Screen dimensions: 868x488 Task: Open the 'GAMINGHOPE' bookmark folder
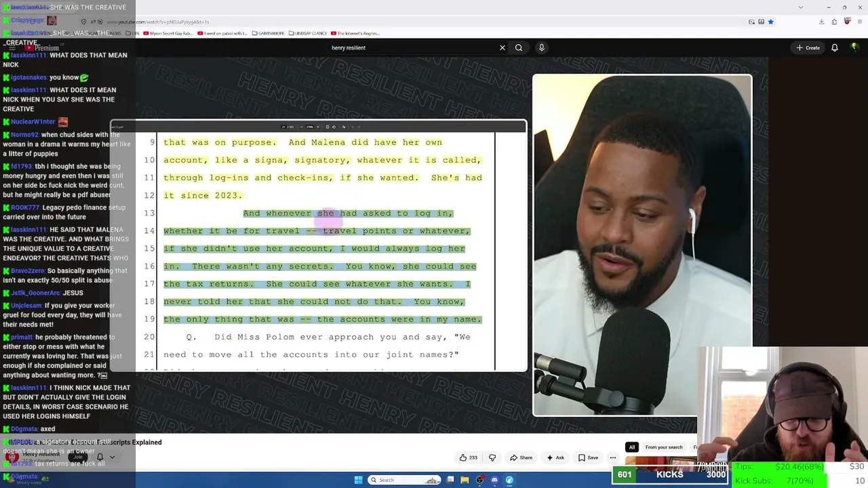click(268, 33)
